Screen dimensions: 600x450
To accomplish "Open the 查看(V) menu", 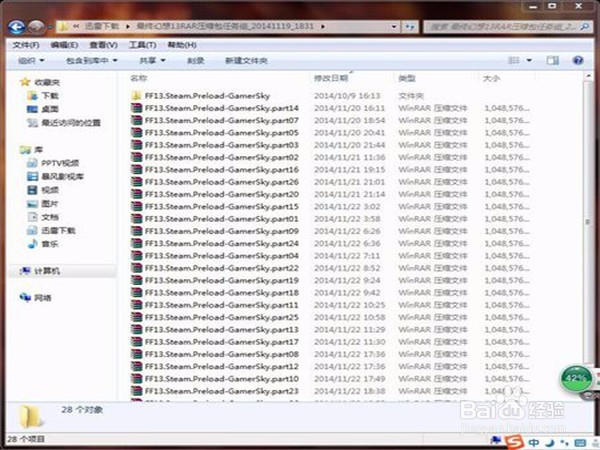I will coord(103,45).
